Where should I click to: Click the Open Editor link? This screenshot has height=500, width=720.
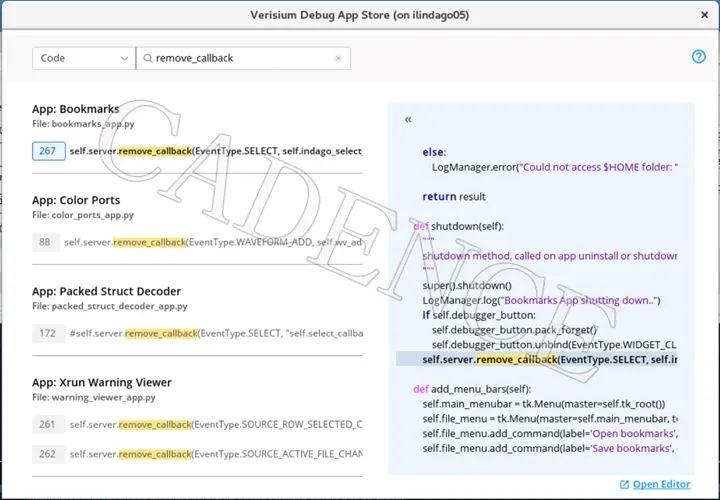tap(661, 484)
